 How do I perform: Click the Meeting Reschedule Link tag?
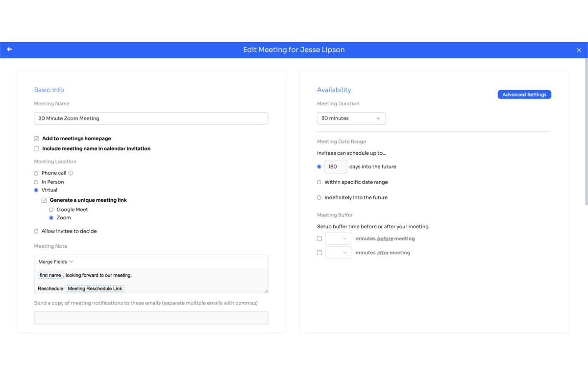pos(95,289)
